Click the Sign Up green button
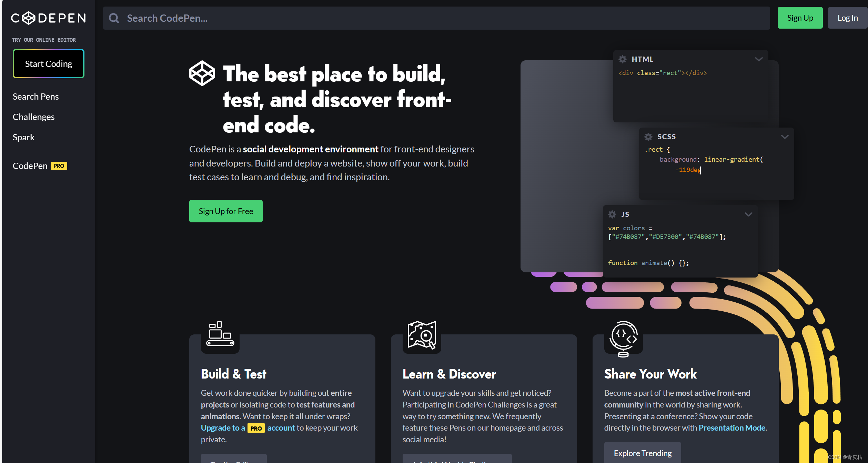Viewport: 868px width, 463px height. (x=800, y=18)
